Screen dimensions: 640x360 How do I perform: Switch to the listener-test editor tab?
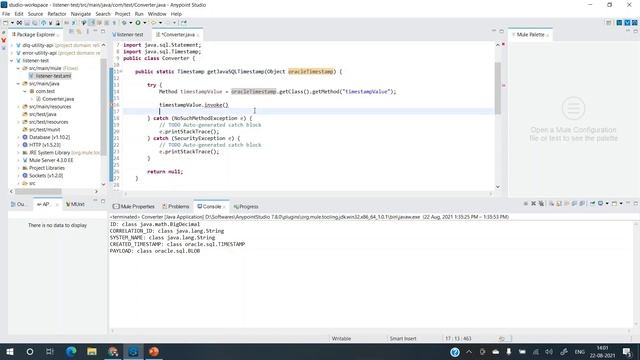click(x=128, y=35)
